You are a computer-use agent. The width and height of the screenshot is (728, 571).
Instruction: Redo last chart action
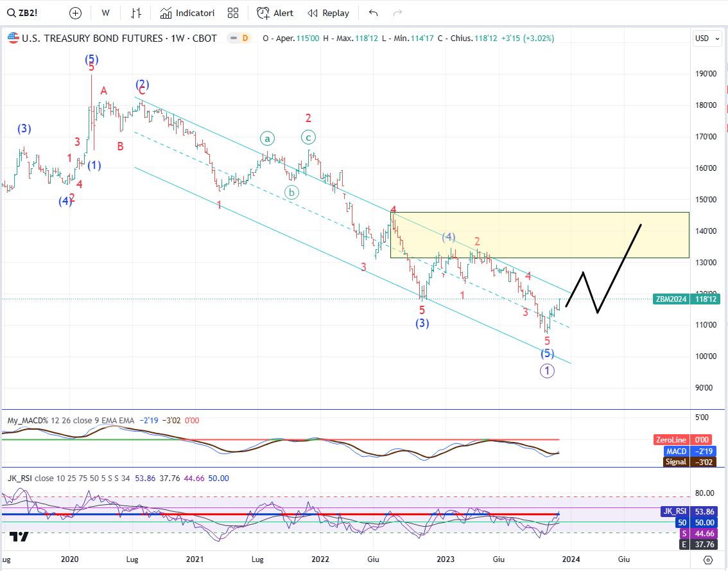pos(397,13)
